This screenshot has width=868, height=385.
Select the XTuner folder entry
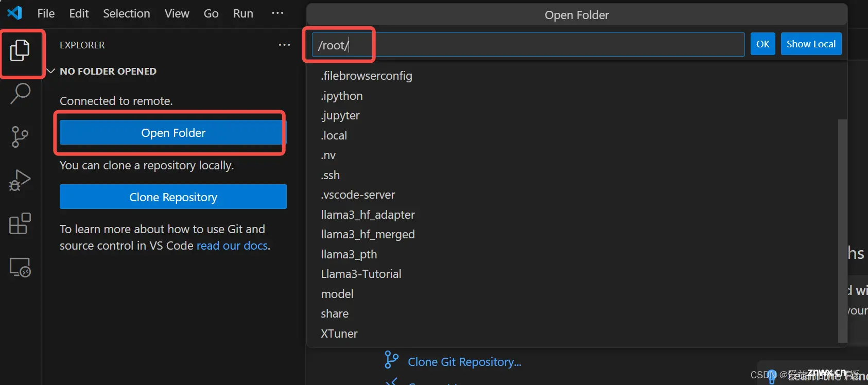tap(572, 334)
